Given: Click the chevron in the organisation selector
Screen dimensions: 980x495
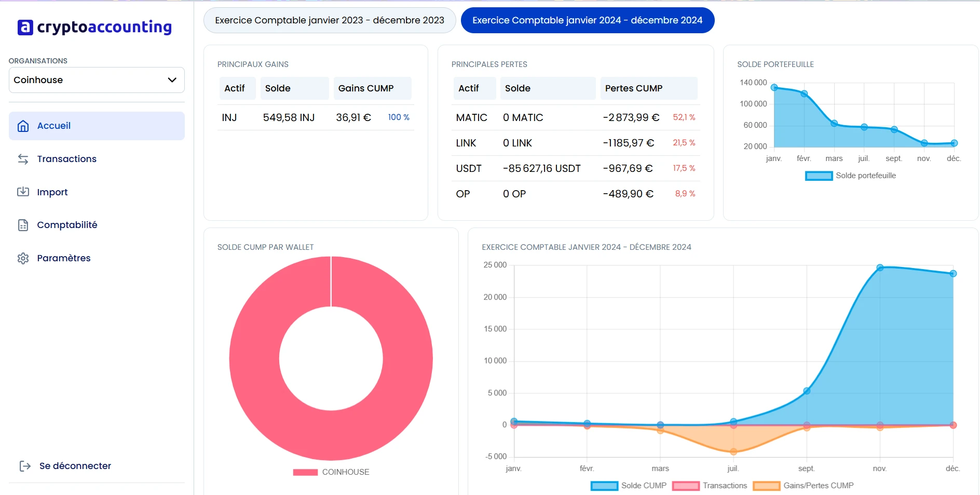Looking at the screenshot, I should (172, 80).
